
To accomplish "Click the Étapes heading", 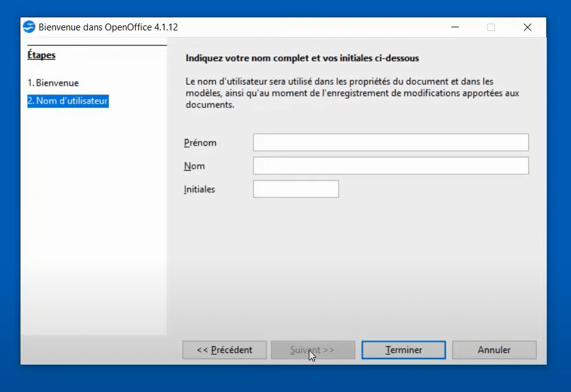I will point(42,55).
